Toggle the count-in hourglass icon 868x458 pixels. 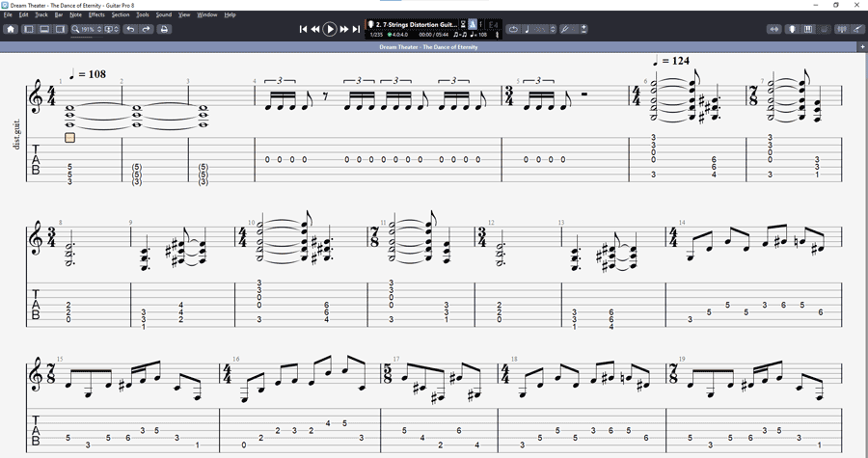pyautogui.click(x=463, y=25)
